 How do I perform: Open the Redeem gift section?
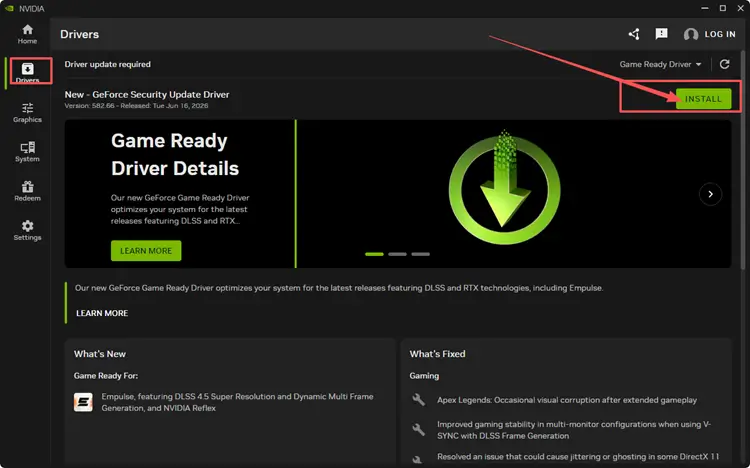click(x=27, y=191)
